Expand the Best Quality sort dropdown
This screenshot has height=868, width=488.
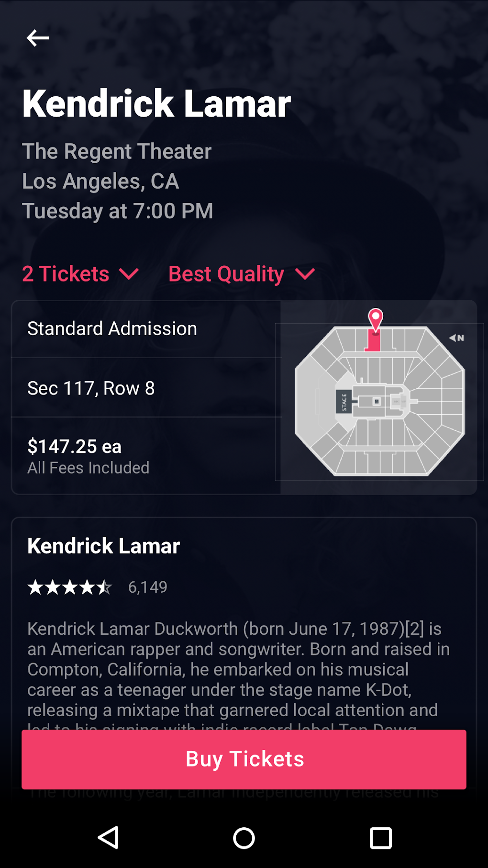227,274
